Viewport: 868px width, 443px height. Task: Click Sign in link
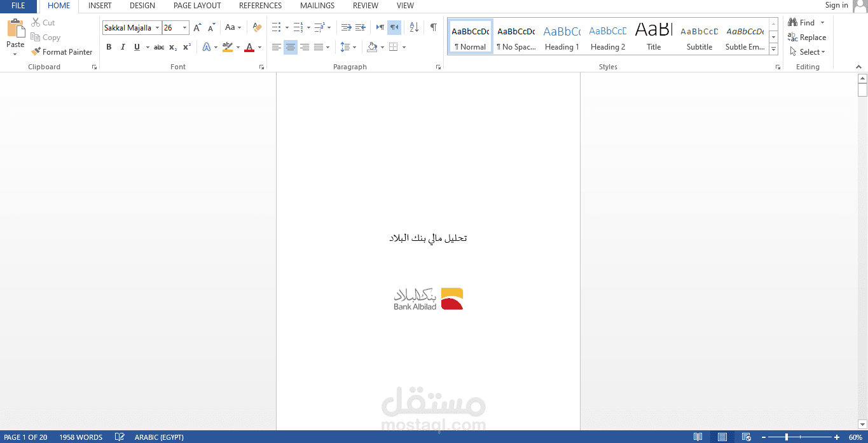point(836,5)
